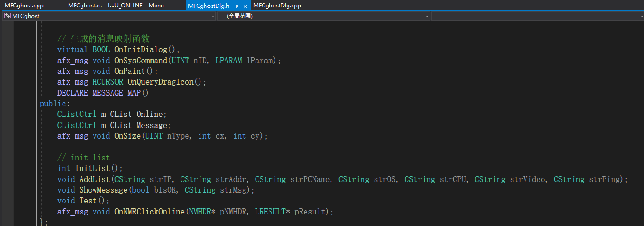
Task: Click the Test function name
Action: pos(88,201)
